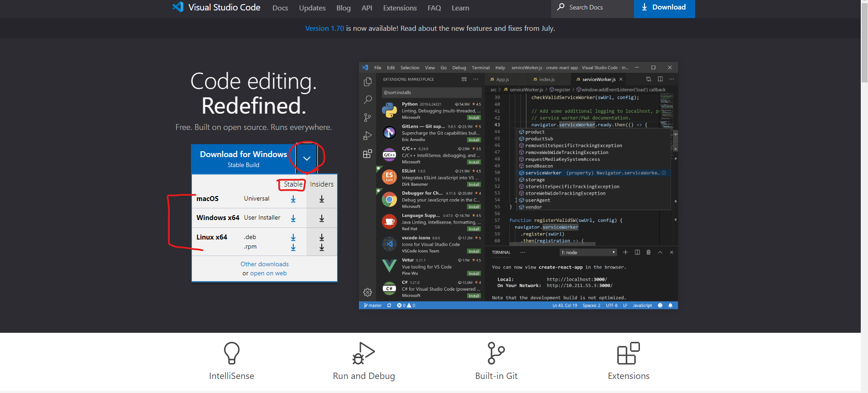Click the Run and Debug icon
Screen dimensions: 868x393
364,353
